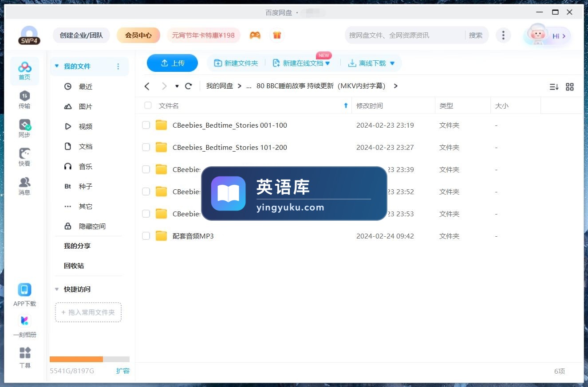This screenshot has width=588, height=387.
Task: Open 隐藏空间 hidden space
Action: (92, 226)
